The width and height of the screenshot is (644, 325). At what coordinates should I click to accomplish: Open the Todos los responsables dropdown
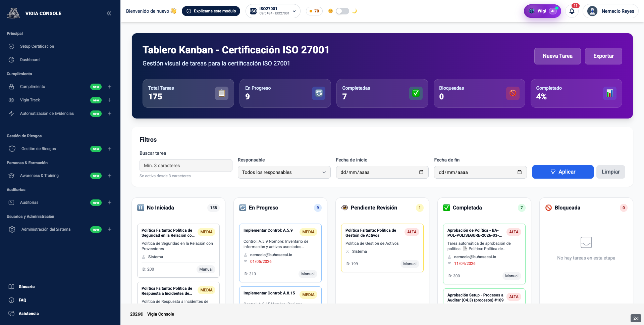284,172
